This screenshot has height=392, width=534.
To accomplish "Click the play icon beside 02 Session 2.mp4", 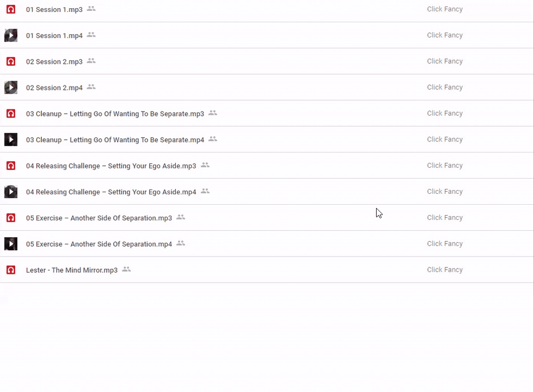I will [x=11, y=88].
